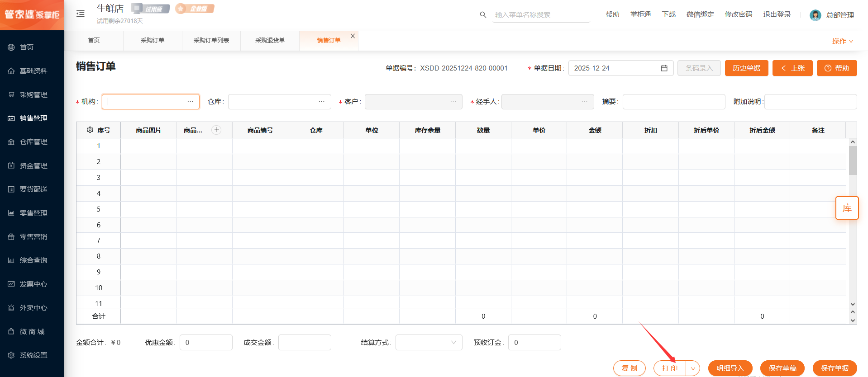This screenshot has width=868, height=377.
Task: Click the 发票中心 icon in sidebar
Action: [11, 284]
